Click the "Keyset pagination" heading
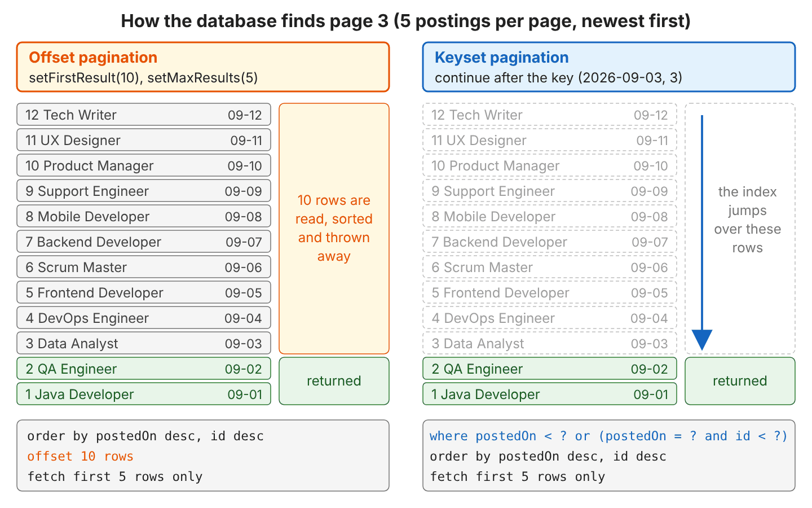812x508 pixels. click(501, 58)
